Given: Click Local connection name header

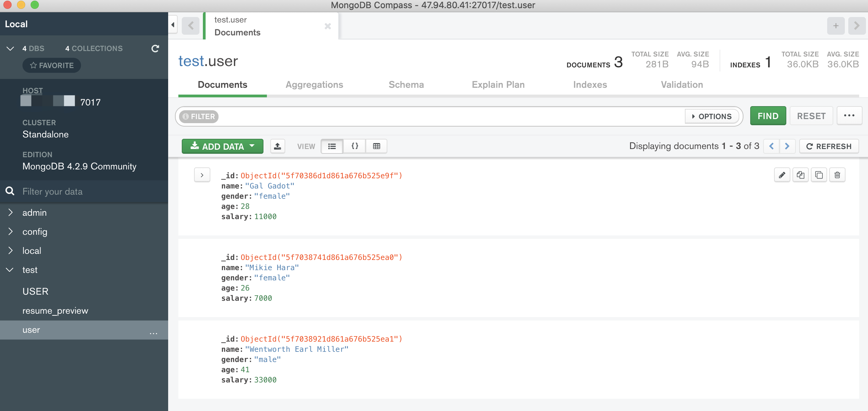Looking at the screenshot, I should pyautogui.click(x=16, y=24).
